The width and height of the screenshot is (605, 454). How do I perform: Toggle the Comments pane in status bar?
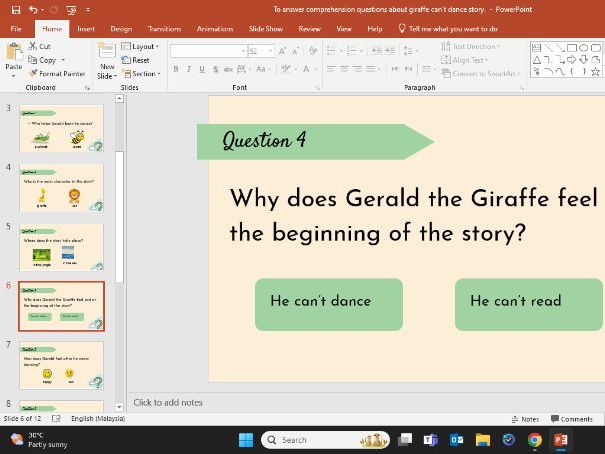coord(570,419)
